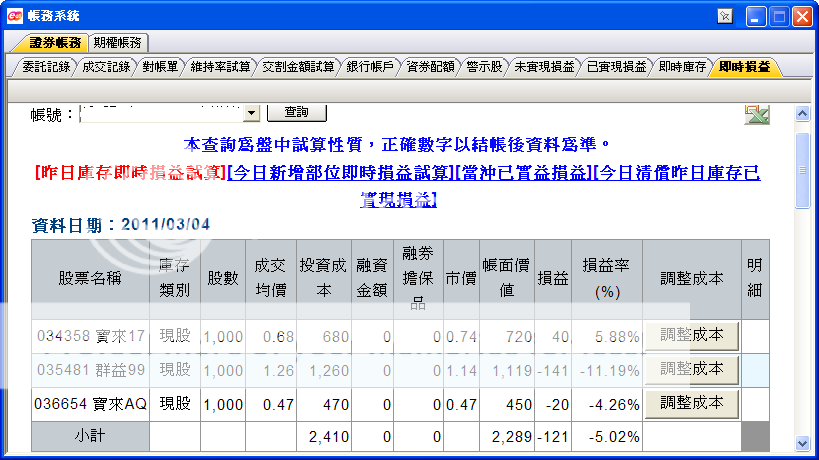The image size is (819, 460).
Task: Open the 委託記錄 tab
Action: (x=45, y=67)
